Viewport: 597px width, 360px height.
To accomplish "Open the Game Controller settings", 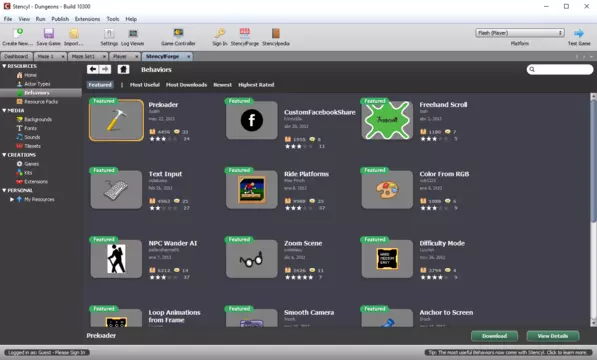I will tap(178, 33).
